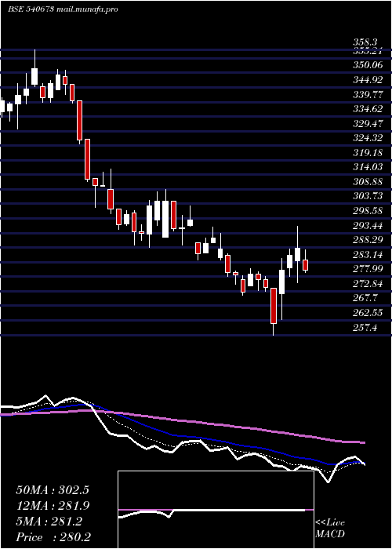Click the last red candlestick on the chart
392x549 pixels.
[305, 265]
